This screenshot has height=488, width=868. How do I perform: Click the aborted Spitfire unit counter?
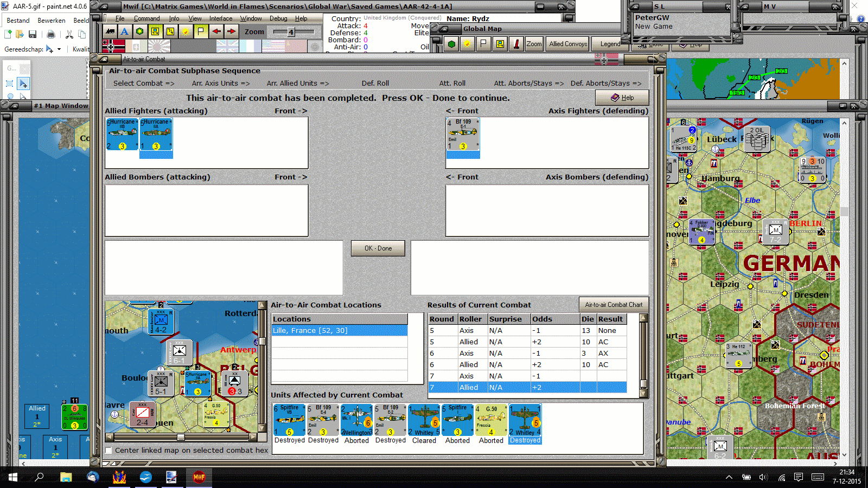pyautogui.click(x=457, y=420)
